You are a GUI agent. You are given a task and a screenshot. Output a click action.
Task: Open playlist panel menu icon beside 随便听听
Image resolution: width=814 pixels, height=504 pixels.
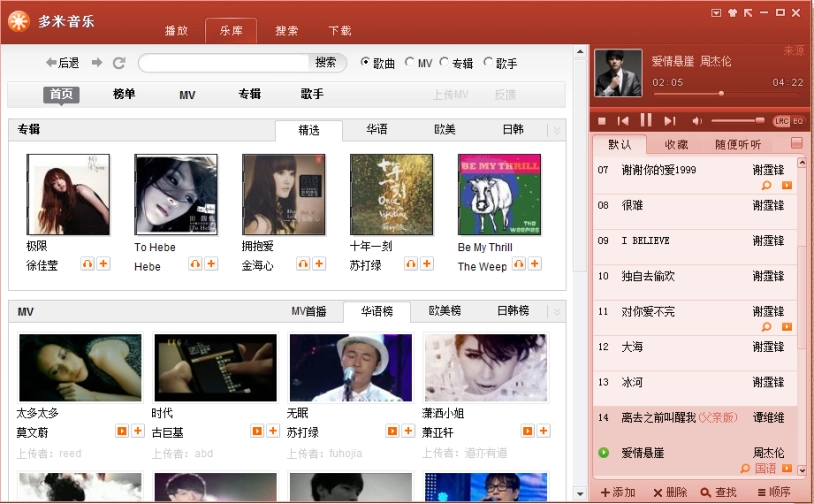[796, 143]
